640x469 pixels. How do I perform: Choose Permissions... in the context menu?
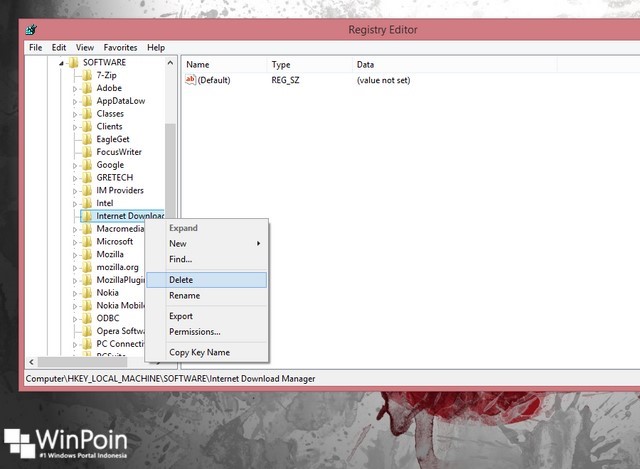207,332
